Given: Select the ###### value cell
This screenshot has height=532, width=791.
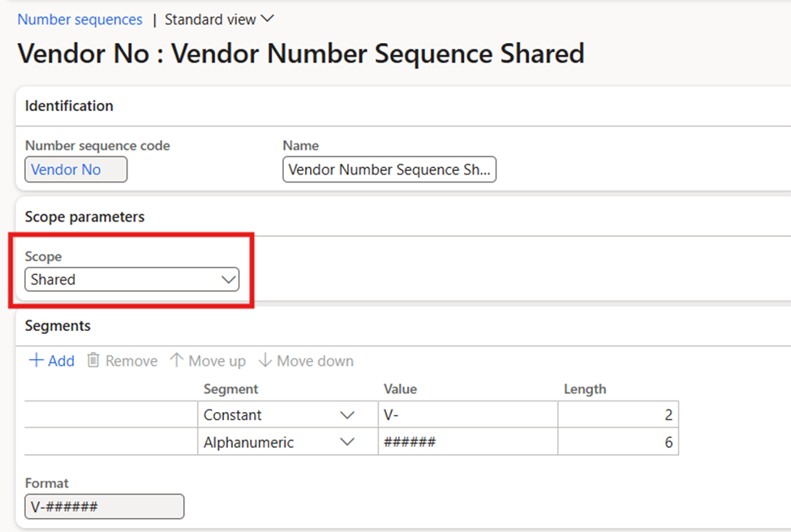Looking at the screenshot, I should click(x=467, y=443).
